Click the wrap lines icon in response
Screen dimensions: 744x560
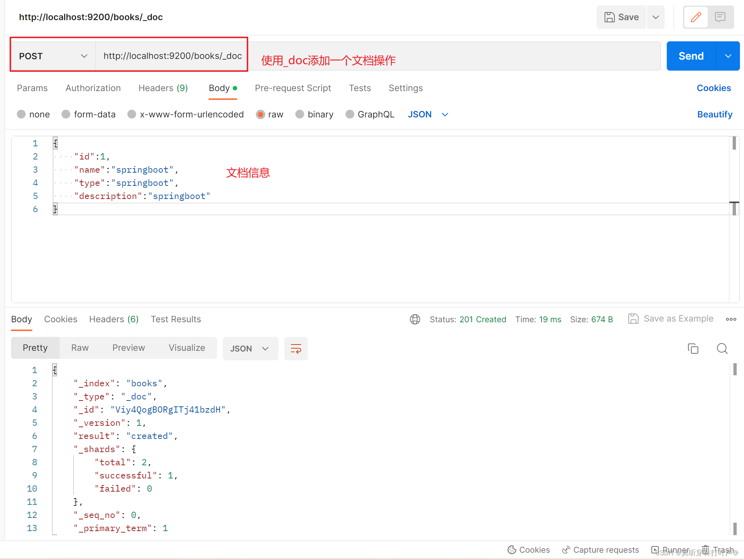point(296,349)
